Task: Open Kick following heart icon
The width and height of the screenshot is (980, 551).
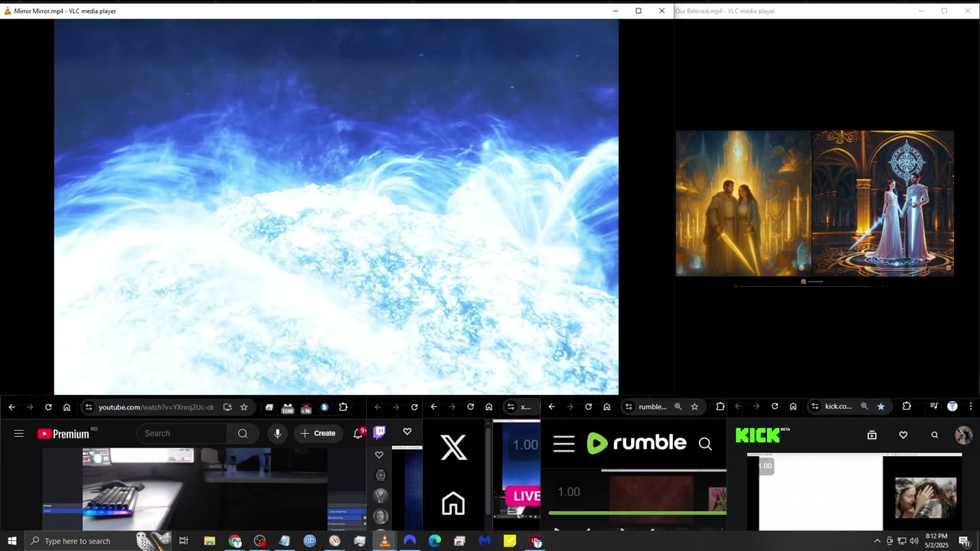Action: [903, 435]
